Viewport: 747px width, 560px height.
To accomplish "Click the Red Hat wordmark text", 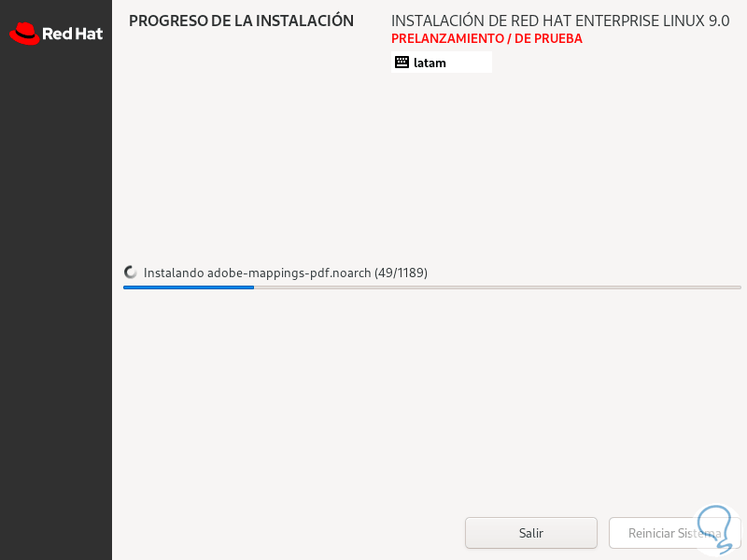I will tap(73, 34).
